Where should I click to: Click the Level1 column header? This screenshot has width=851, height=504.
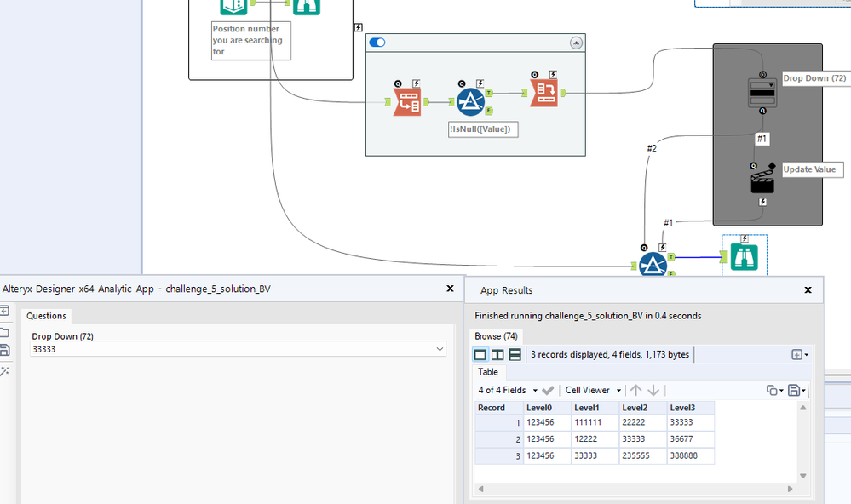click(x=595, y=408)
